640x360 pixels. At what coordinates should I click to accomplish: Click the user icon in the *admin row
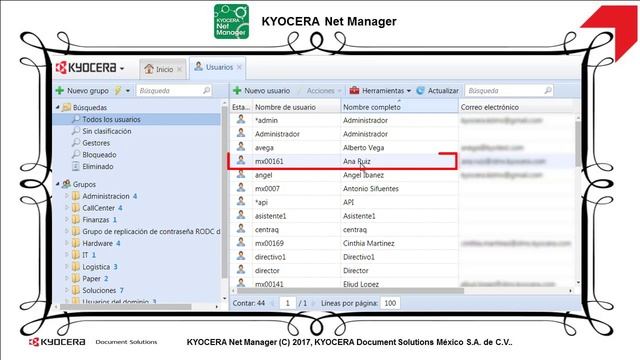[x=241, y=119]
